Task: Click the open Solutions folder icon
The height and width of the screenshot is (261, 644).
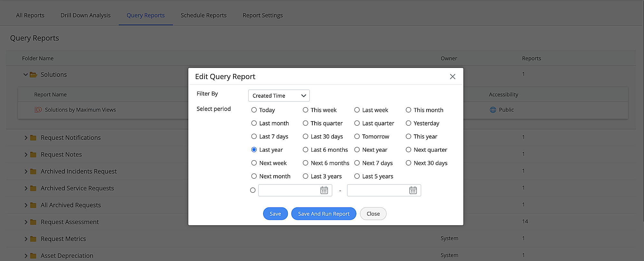Action: [33, 75]
